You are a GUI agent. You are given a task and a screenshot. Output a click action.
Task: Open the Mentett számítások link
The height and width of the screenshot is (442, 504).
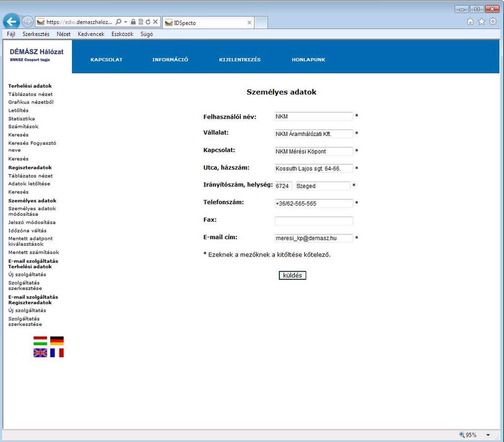34,253
